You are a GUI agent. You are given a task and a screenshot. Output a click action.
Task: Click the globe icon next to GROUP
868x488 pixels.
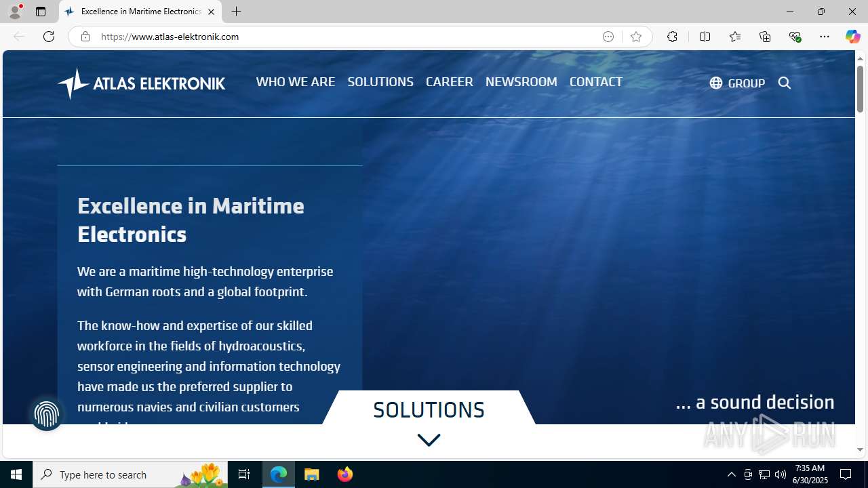coord(716,83)
